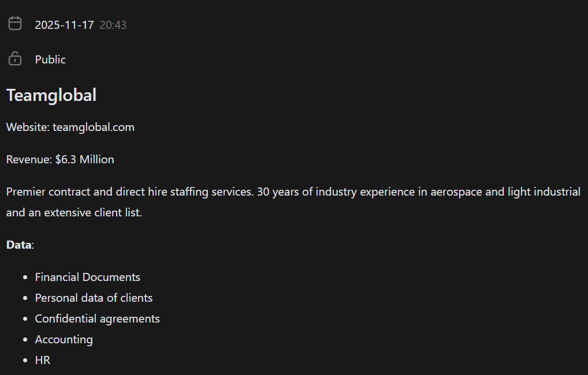The image size is (588, 375).
Task: Open the teamglobal.com website address
Action: [94, 127]
